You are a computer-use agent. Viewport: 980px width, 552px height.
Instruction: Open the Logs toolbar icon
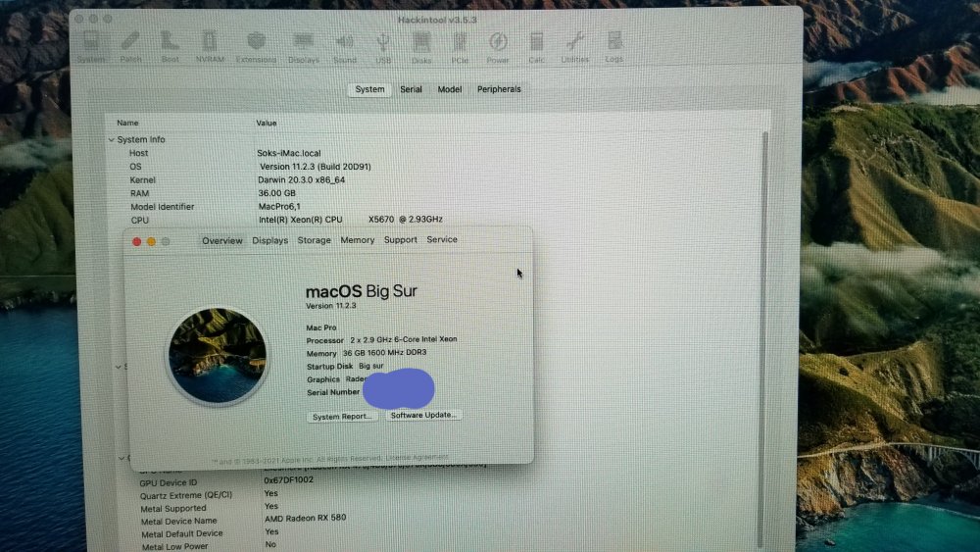pos(613,47)
